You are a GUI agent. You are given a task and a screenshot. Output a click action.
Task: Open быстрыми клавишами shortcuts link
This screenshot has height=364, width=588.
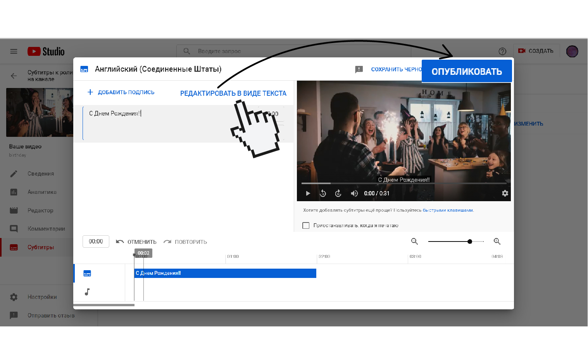(x=448, y=210)
